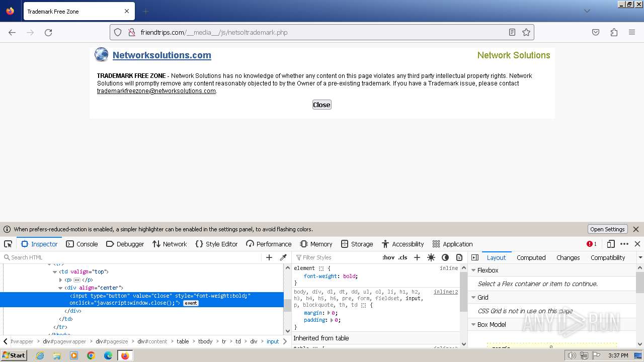The width and height of the screenshot is (644, 362).
Task: Open the Performance tab
Action: pyautogui.click(x=269, y=244)
